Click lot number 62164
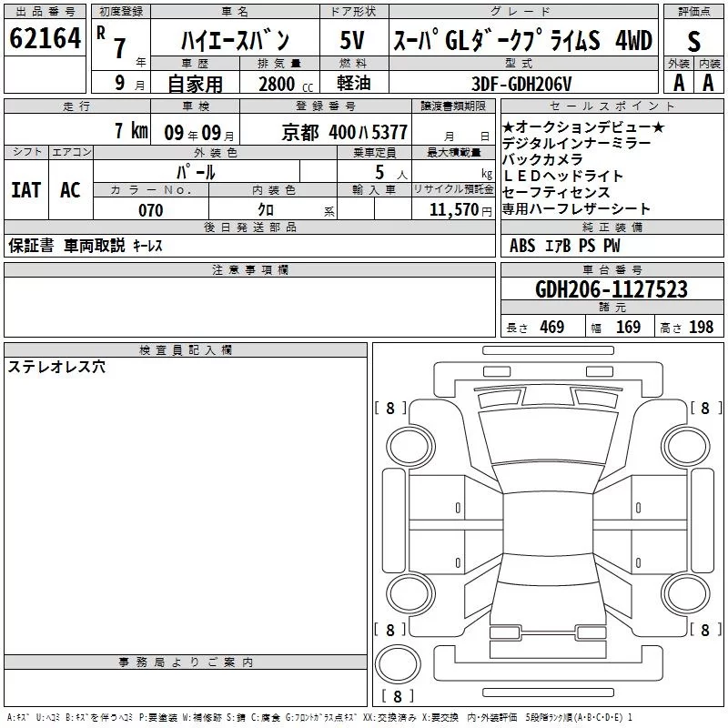This screenshot has height=728, width=728. click(45, 39)
